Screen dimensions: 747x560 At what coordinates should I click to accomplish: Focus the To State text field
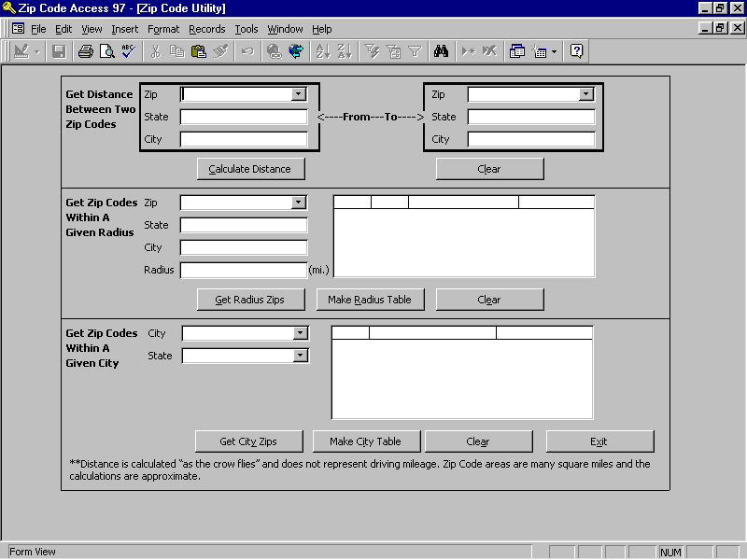(531, 117)
